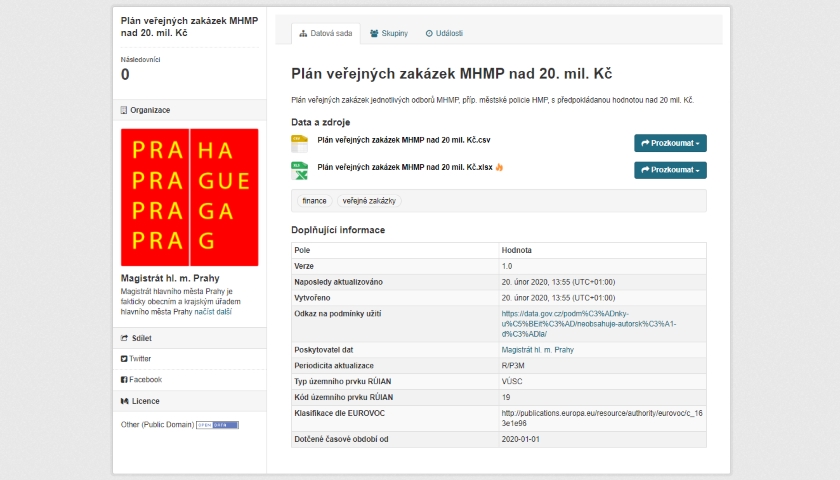840x480 pixels.
Task: Click the follower count 0
Action: (125, 74)
